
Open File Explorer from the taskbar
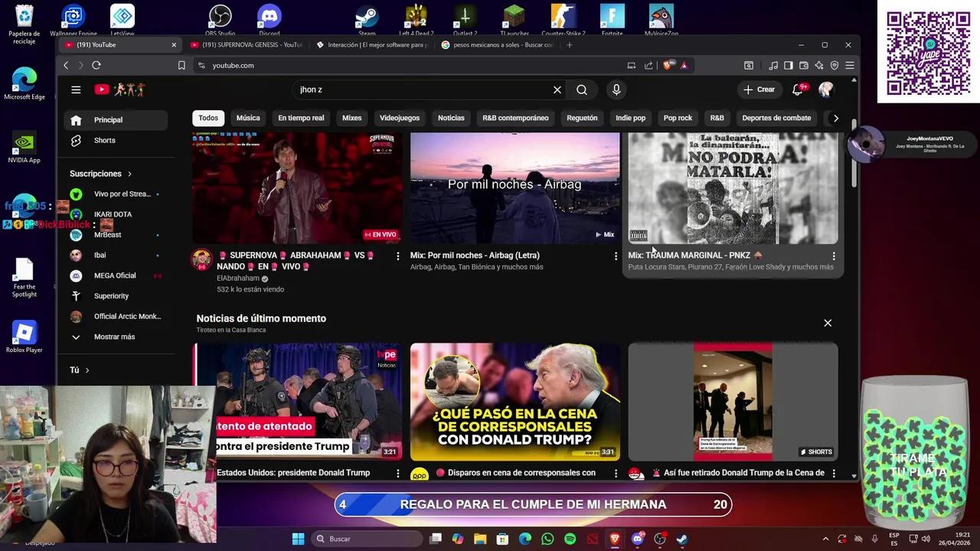click(x=480, y=539)
